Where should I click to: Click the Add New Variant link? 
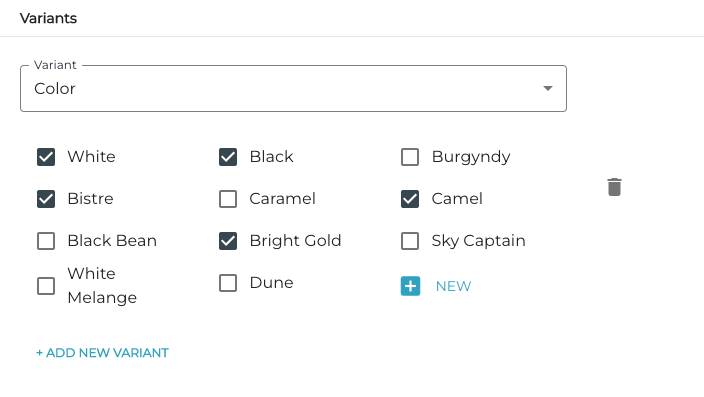pyautogui.click(x=102, y=353)
